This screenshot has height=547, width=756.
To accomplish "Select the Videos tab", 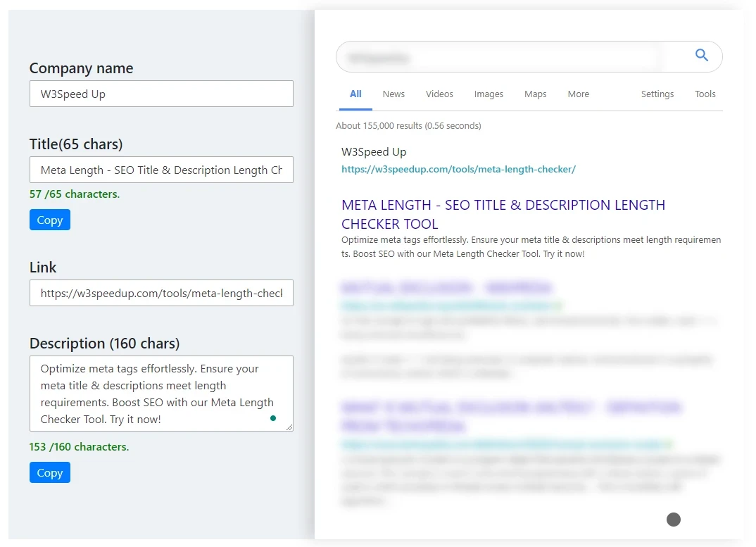I will pyautogui.click(x=439, y=94).
